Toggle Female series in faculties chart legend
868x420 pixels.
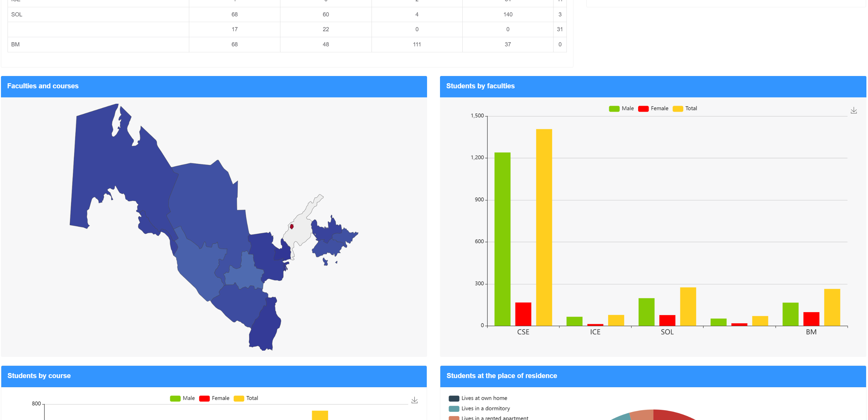click(653, 108)
